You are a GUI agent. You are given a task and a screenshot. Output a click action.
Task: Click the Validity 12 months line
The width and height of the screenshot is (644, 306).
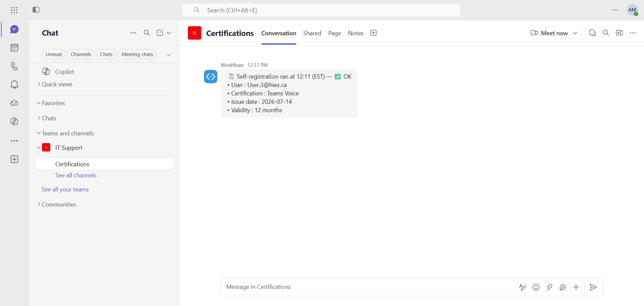(255, 110)
